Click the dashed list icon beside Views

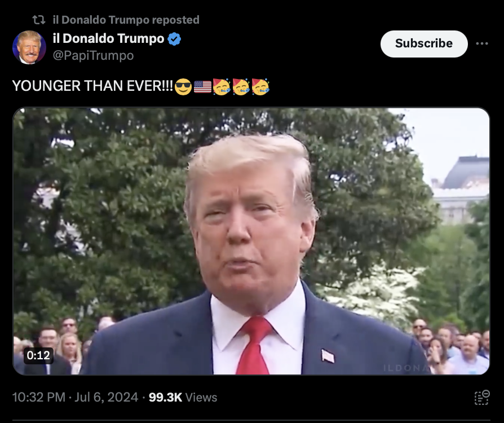[482, 397]
